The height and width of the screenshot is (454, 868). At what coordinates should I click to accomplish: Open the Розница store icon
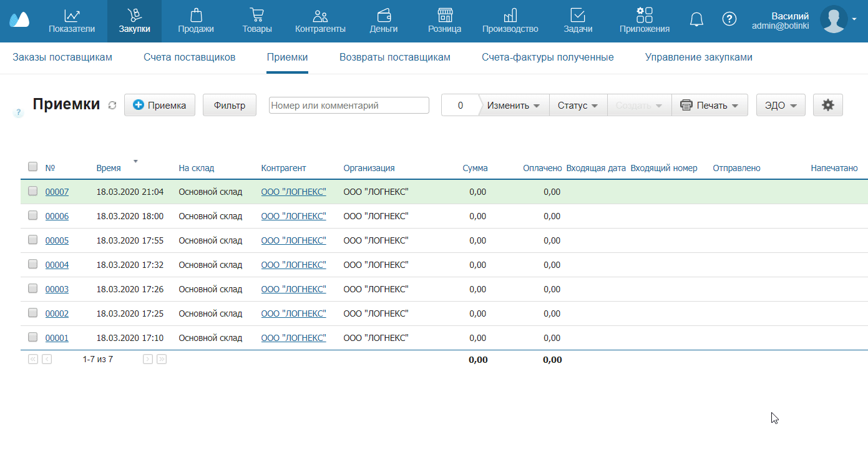click(444, 16)
